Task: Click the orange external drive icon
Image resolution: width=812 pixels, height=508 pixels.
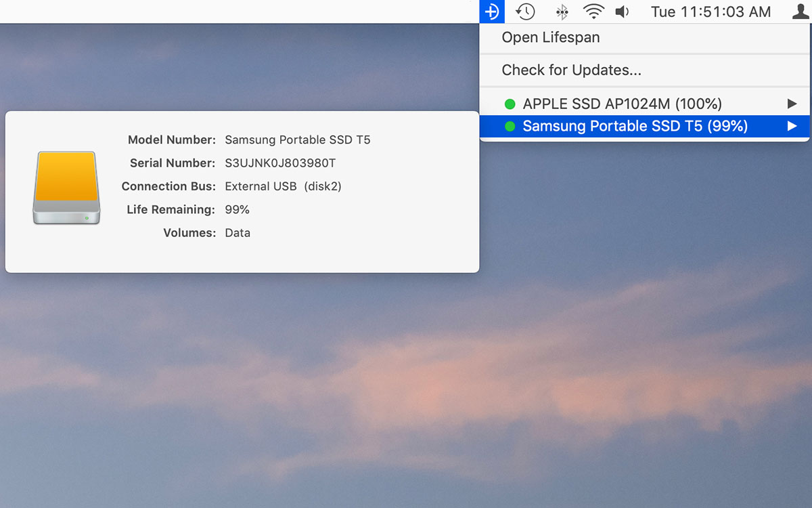Action: pos(66,188)
